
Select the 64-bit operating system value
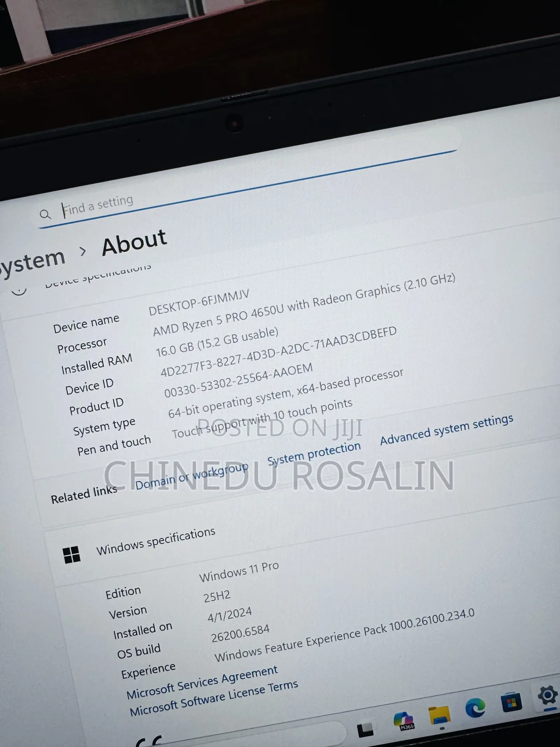pyautogui.click(x=286, y=393)
